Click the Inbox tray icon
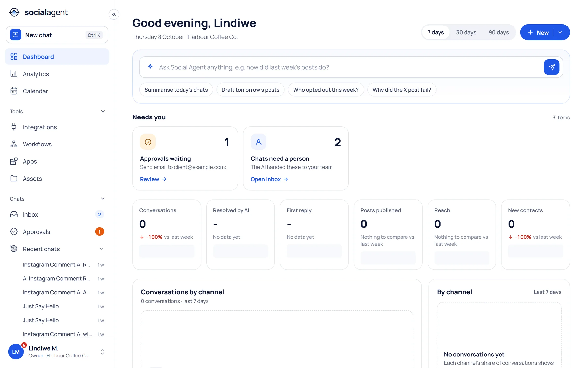This screenshot has width=588, height=368. tap(14, 214)
